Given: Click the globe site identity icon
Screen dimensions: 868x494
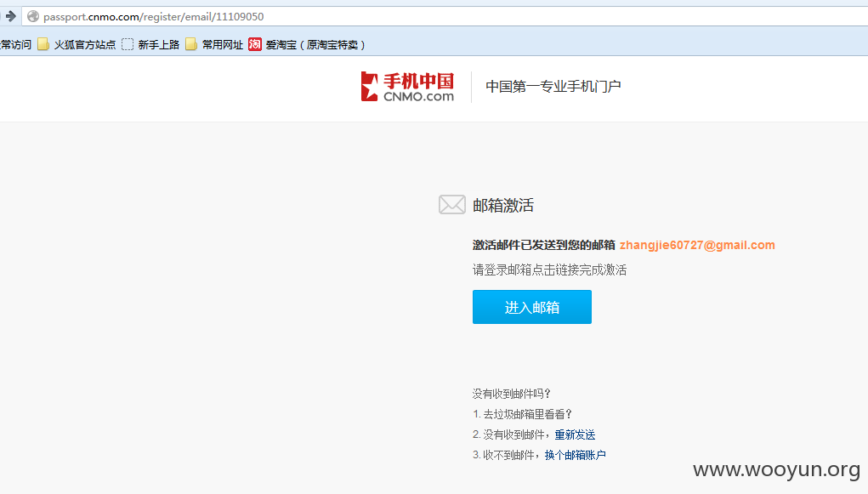Looking at the screenshot, I should 33,17.
